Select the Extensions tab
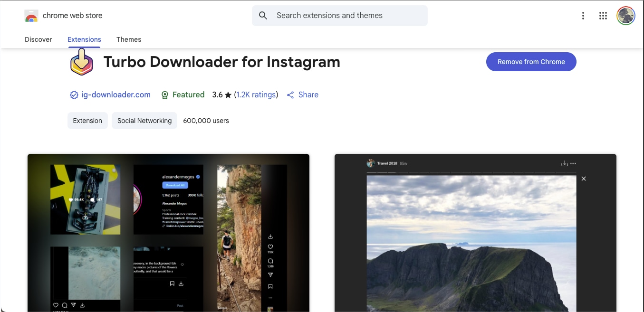Screen dimensions: 644x312 84,39
